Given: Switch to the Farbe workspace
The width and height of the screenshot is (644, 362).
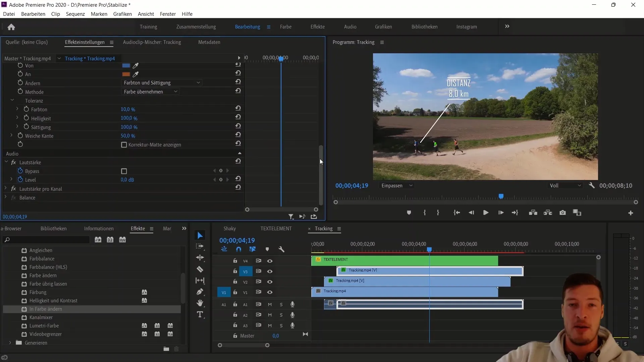Looking at the screenshot, I should pyautogui.click(x=286, y=27).
